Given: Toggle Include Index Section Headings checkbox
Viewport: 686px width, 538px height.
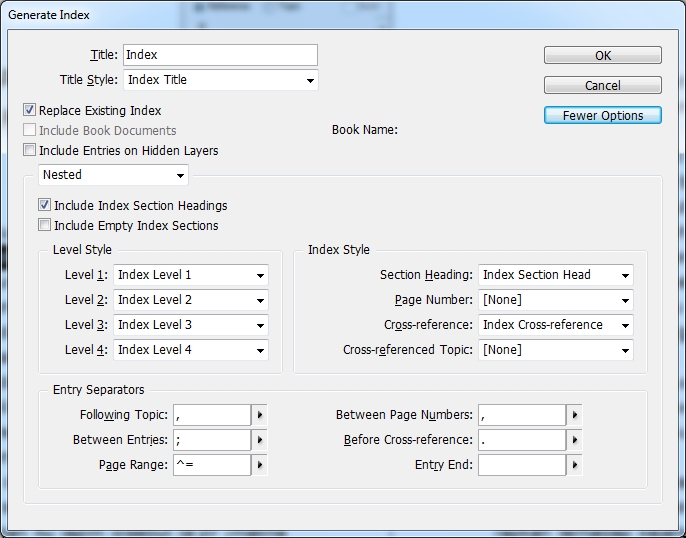Looking at the screenshot, I should 44,205.
